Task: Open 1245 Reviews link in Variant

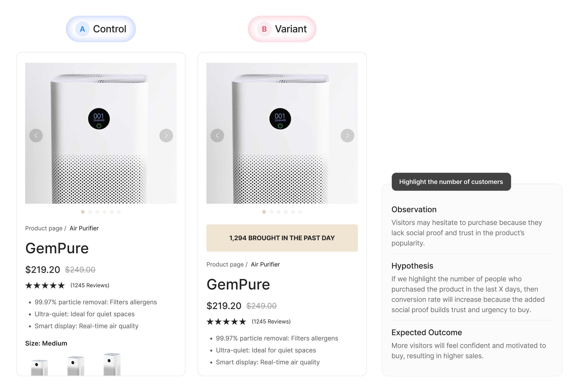Action: (x=271, y=322)
